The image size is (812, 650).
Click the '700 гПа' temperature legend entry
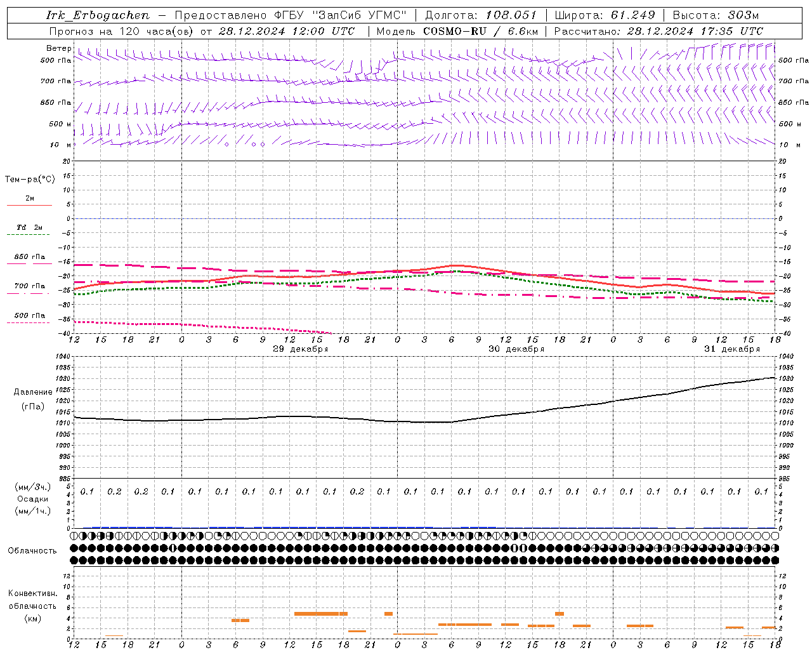pos(30,286)
